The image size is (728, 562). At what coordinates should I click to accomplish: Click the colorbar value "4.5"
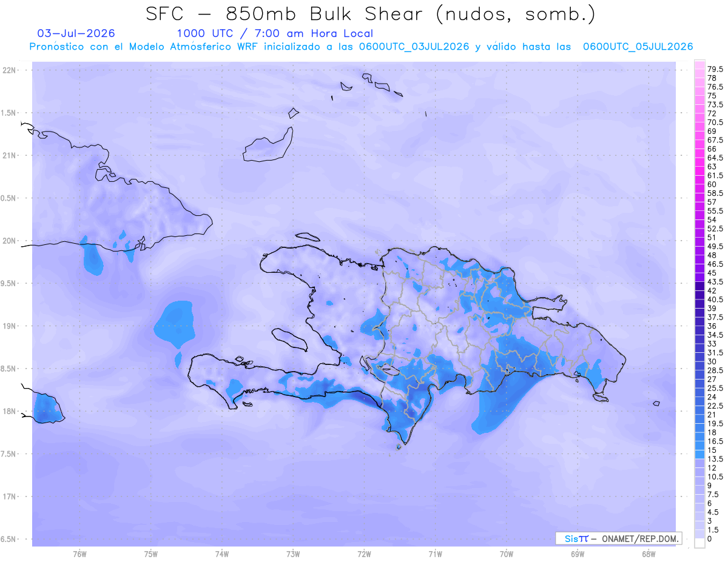[713, 512]
